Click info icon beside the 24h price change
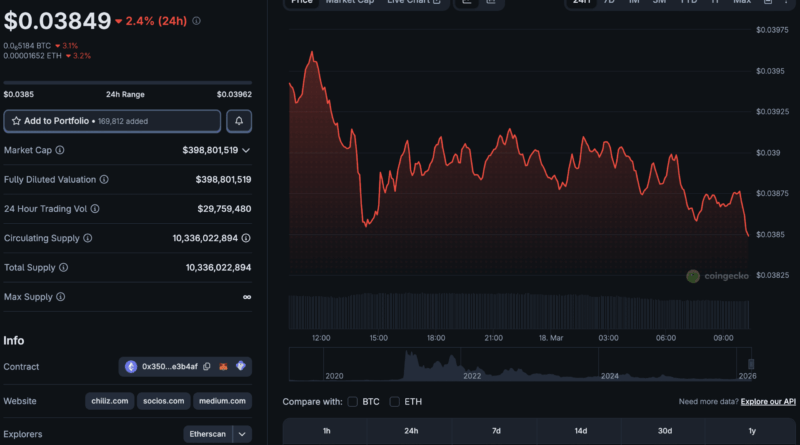 coord(196,21)
